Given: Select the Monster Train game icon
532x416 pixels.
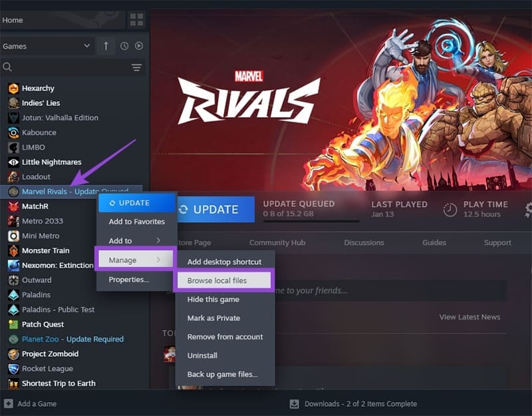Looking at the screenshot, I should click(13, 251).
